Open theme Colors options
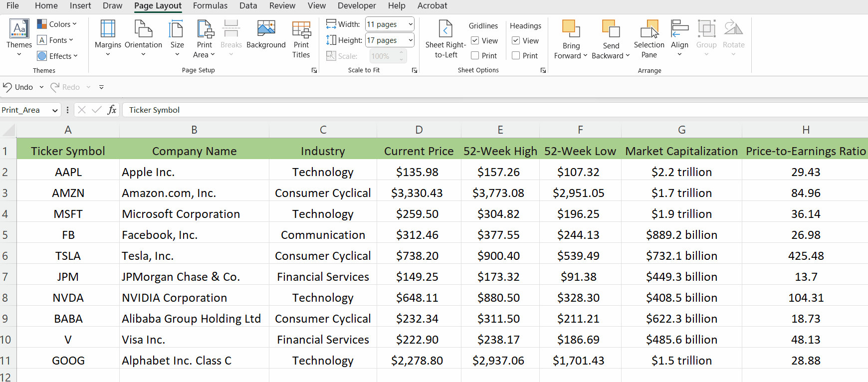This screenshot has height=382, width=868. point(57,24)
